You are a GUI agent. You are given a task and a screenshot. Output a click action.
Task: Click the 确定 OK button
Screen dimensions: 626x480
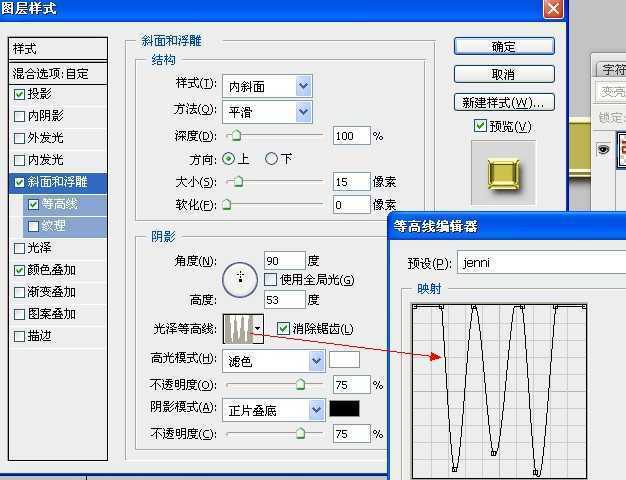pos(504,46)
